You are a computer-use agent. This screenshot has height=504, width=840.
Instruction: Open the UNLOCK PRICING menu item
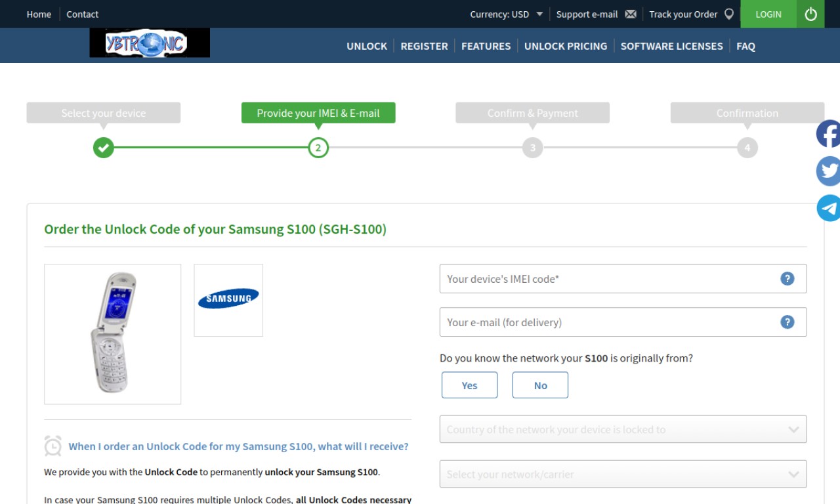566,46
